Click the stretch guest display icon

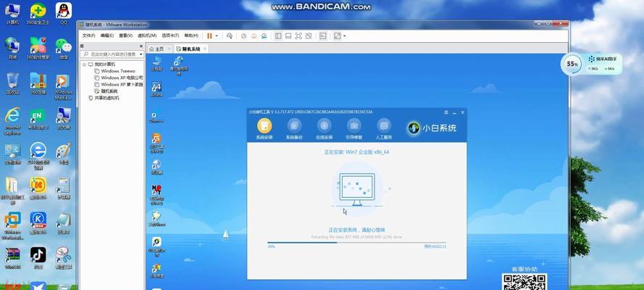click(337, 36)
